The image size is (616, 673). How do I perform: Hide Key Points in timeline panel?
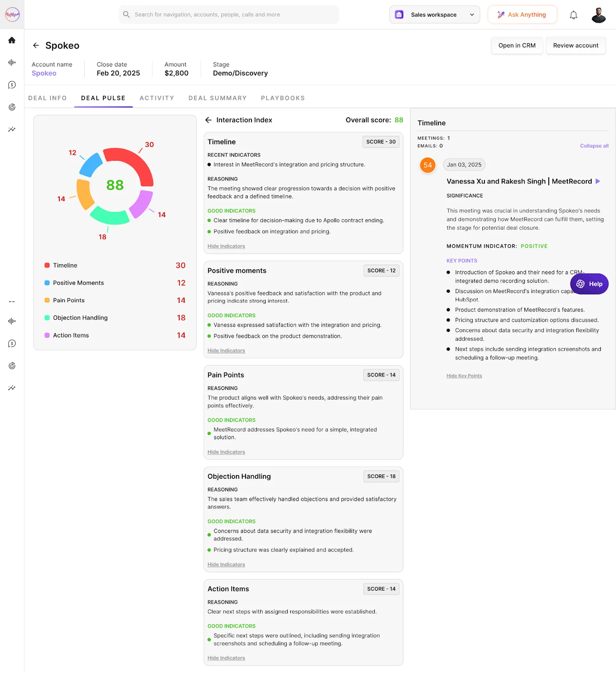click(464, 376)
